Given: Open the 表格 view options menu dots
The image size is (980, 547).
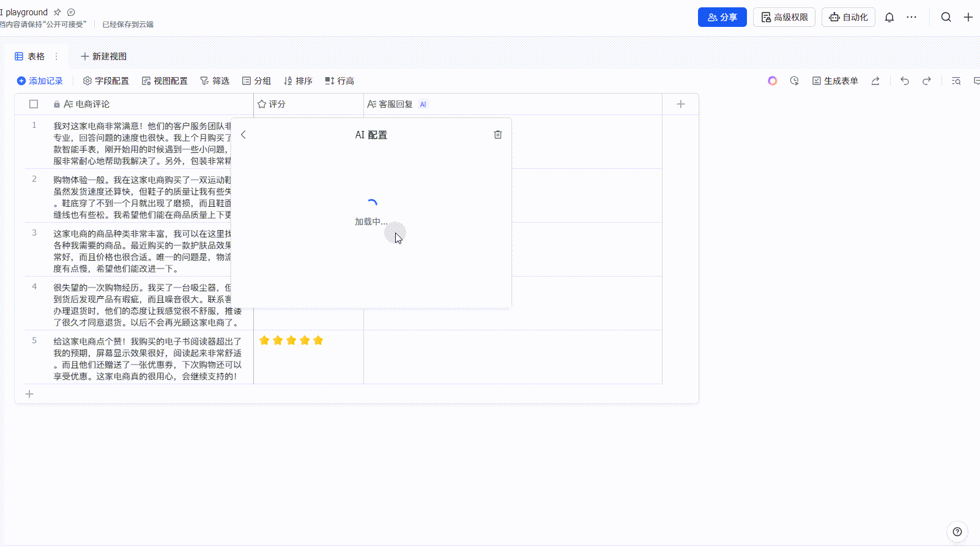Looking at the screenshot, I should [x=56, y=56].
